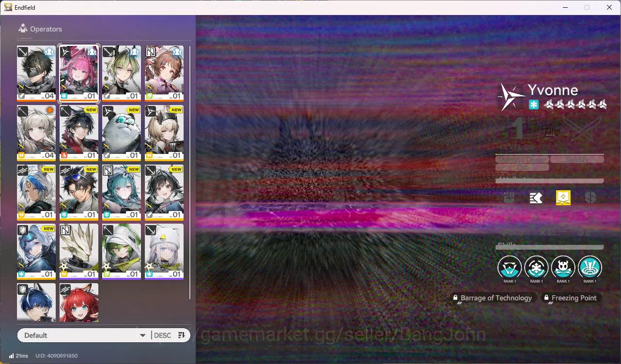Select the highlighted yellow attribute icon
This screenshot has width=621, height=364.
point(563,197)
